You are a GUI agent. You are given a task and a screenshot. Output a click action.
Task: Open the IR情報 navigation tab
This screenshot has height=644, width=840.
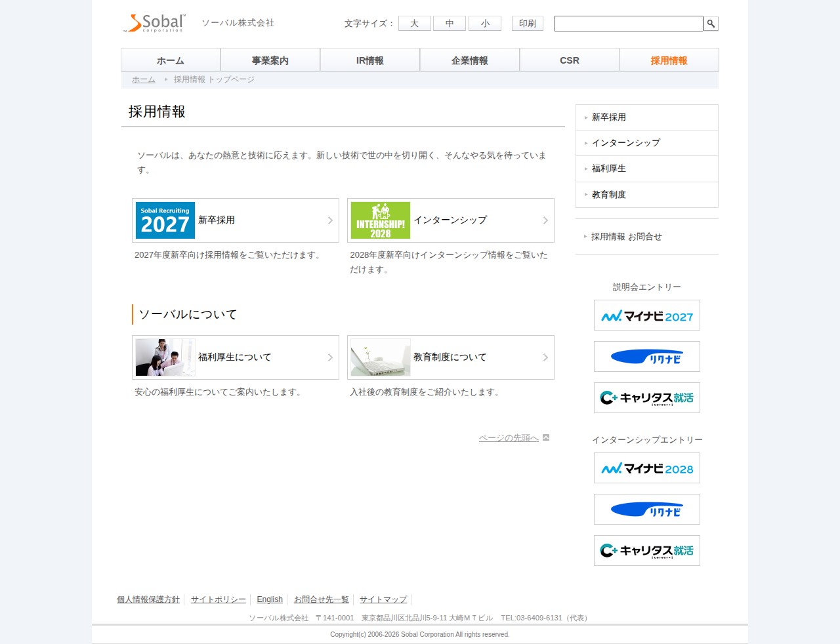[x=370, y=60]
